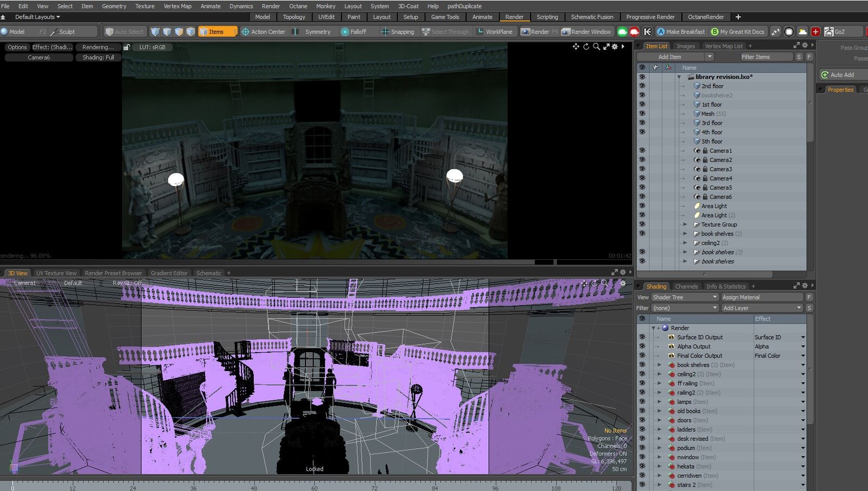This screenshot has width=868, height=491.
Task: Hide the lamps shader group
Action: point(642,401)
